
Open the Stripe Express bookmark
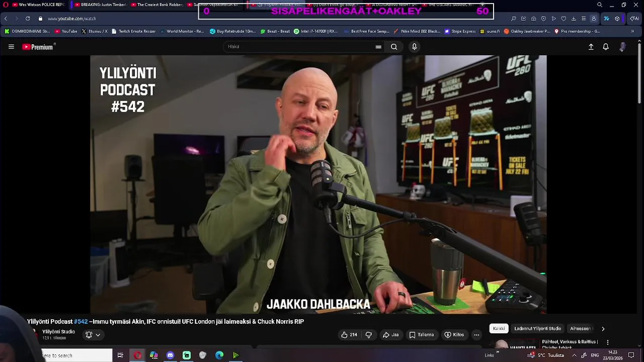(x=460, y=31)
